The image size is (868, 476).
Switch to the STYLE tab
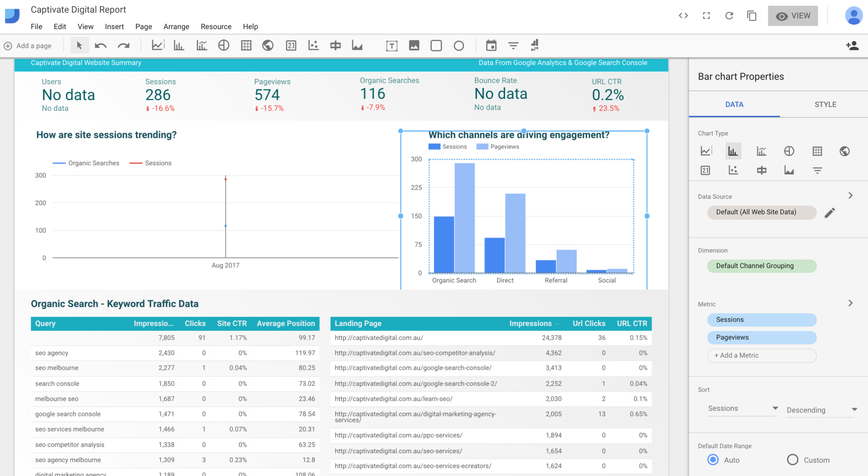(x=825, y=104)
